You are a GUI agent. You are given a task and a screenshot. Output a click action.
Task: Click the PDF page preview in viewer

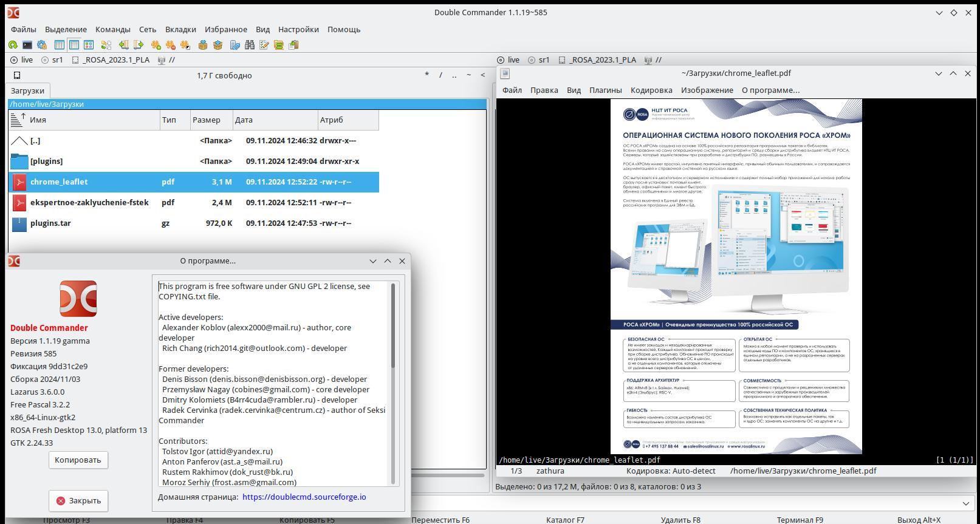coord(736,276)
